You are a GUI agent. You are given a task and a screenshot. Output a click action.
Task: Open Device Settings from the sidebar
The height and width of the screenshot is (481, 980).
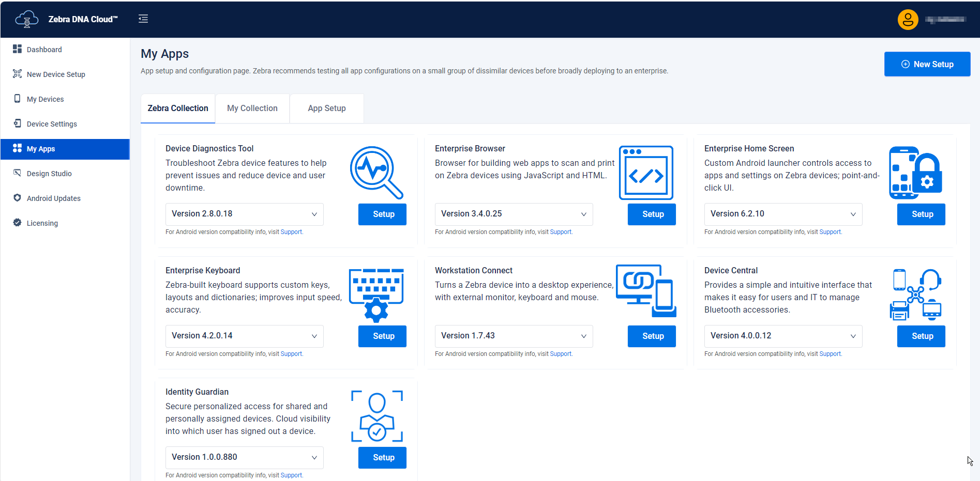(x=17, y=123)
